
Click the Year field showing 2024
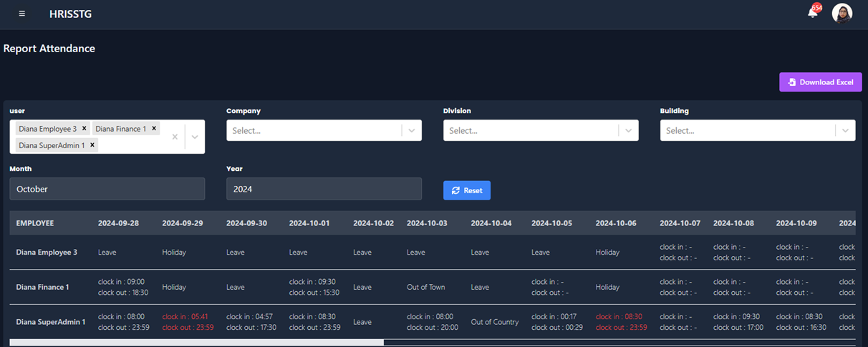click(324, 189)
